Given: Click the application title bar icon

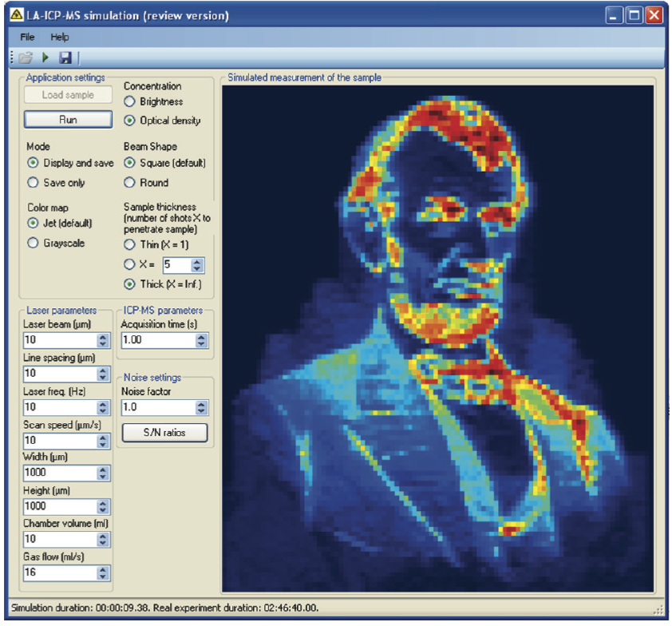Looking at the screenshot, I should [x=16, y=15].
